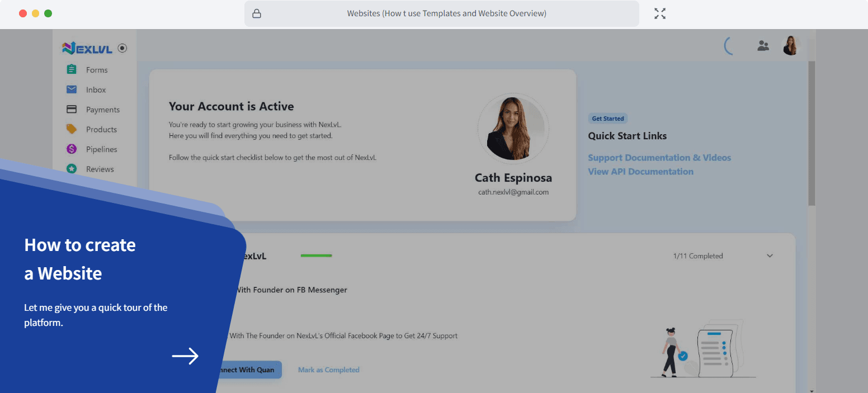The image size is (868, 393).
Task: Click the green checklist progress bar
Action: (317, 255)
